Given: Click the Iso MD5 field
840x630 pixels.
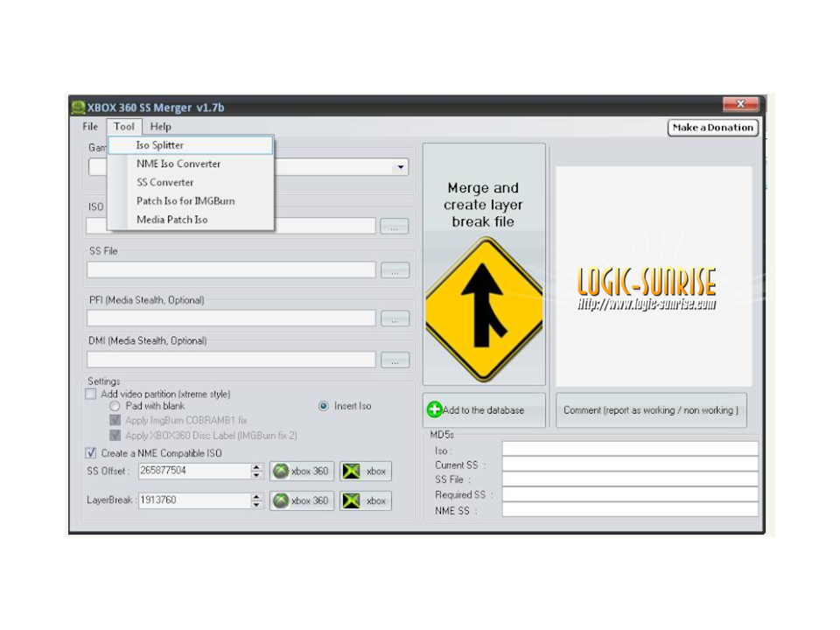Looking at the screenshot, I should coord(630,449).
